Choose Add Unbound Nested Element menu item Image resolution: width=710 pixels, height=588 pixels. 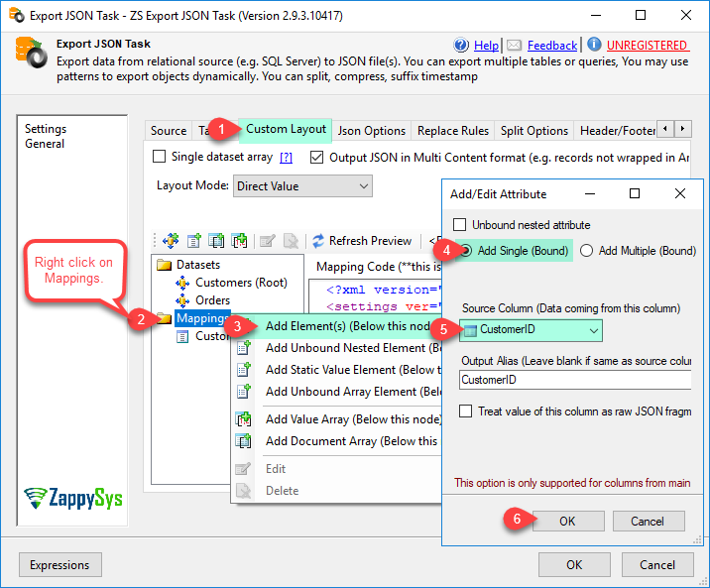point(337,348)
